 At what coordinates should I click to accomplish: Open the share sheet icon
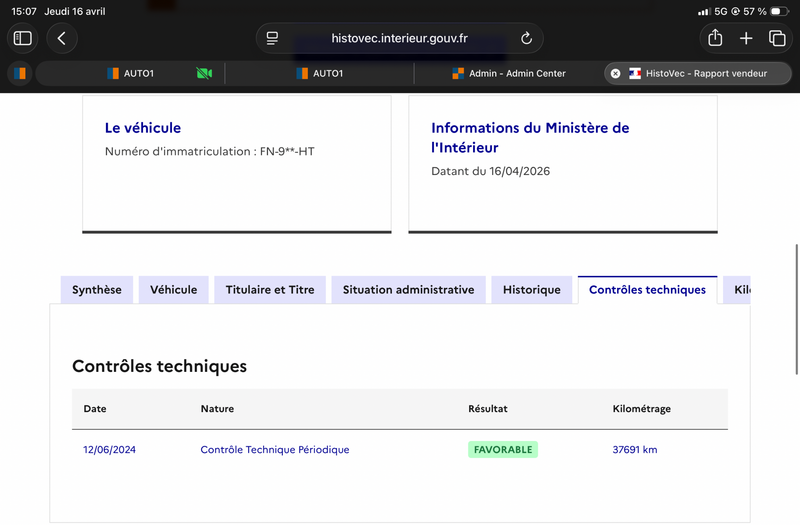click(715, 38)
